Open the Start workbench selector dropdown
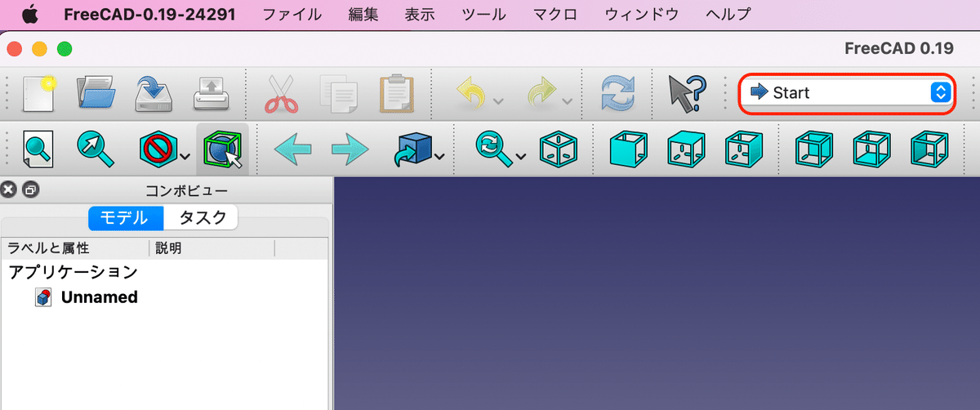The image size is (980, 410). [847, 92]
